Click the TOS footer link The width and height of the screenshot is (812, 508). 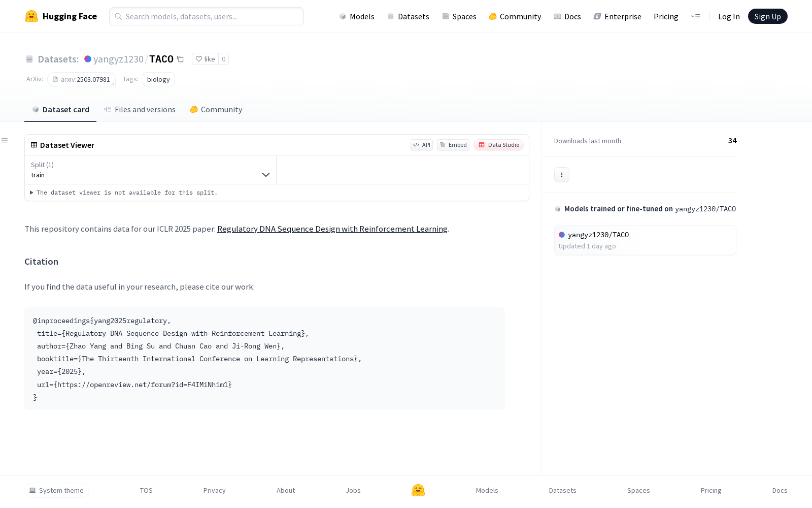click(146, 490)
